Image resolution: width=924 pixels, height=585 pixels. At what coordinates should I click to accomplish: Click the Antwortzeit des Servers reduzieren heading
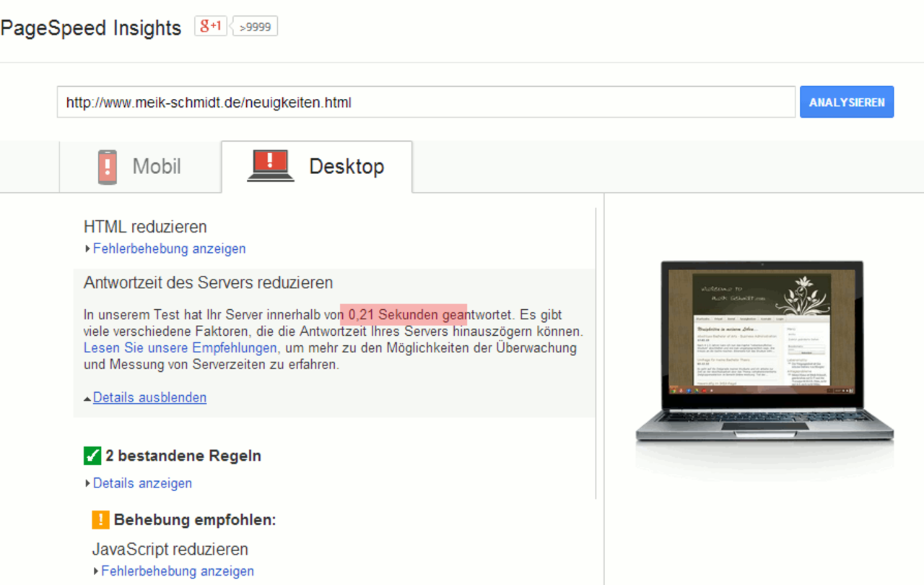[209, 282]
